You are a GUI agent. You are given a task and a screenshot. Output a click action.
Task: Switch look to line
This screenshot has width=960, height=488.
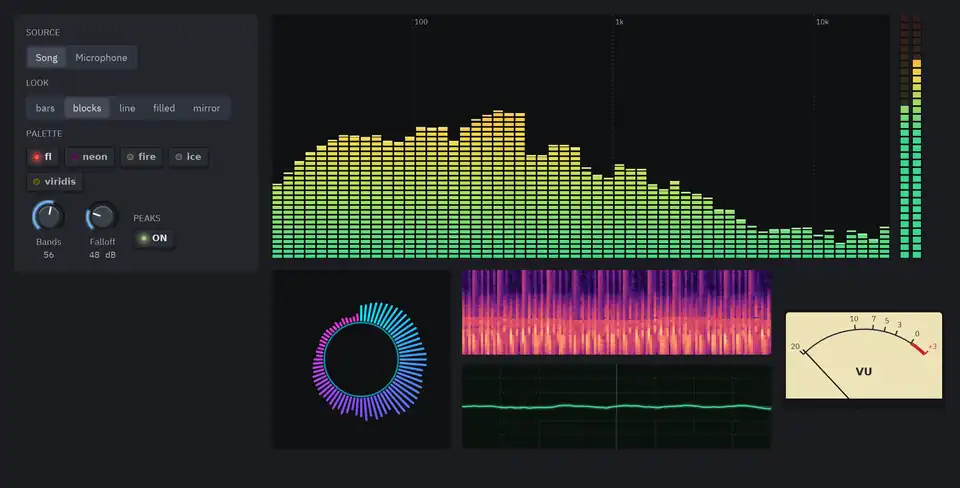point(127,108)
